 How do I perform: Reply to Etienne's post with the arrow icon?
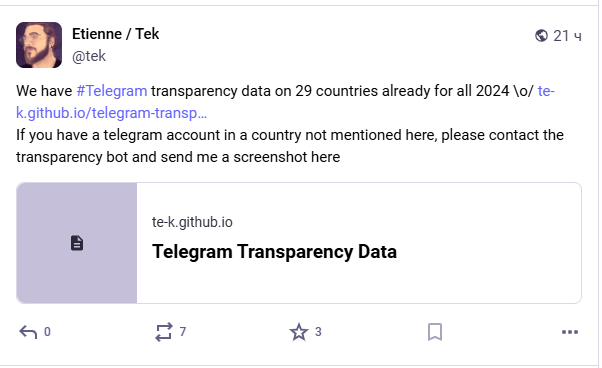pyautogui.click(x=28, y=332)
